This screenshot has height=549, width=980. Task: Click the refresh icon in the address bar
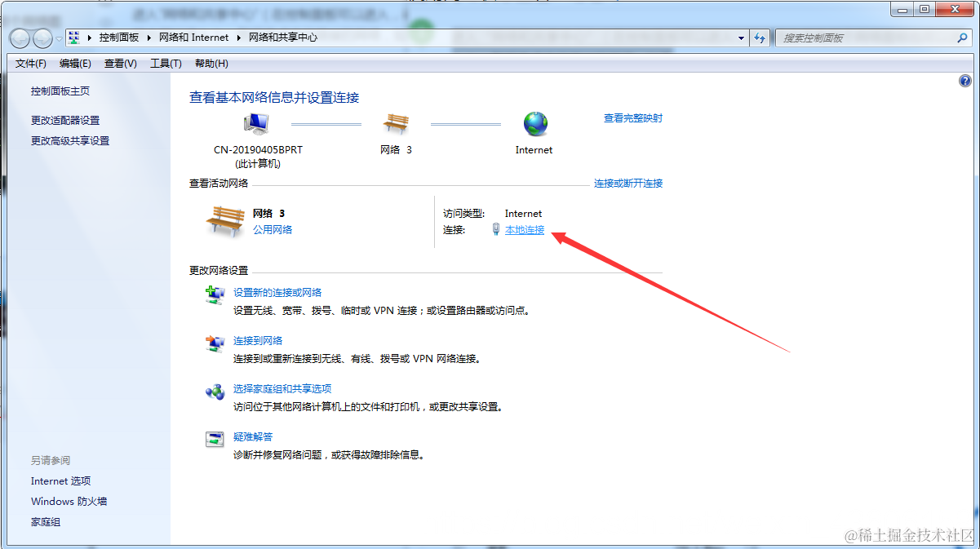[760, 38]
